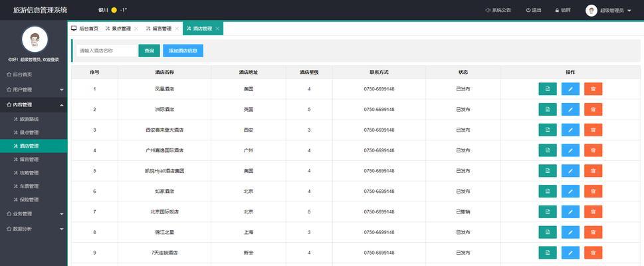Focus the hotel name search field

(x=106, y=51)
